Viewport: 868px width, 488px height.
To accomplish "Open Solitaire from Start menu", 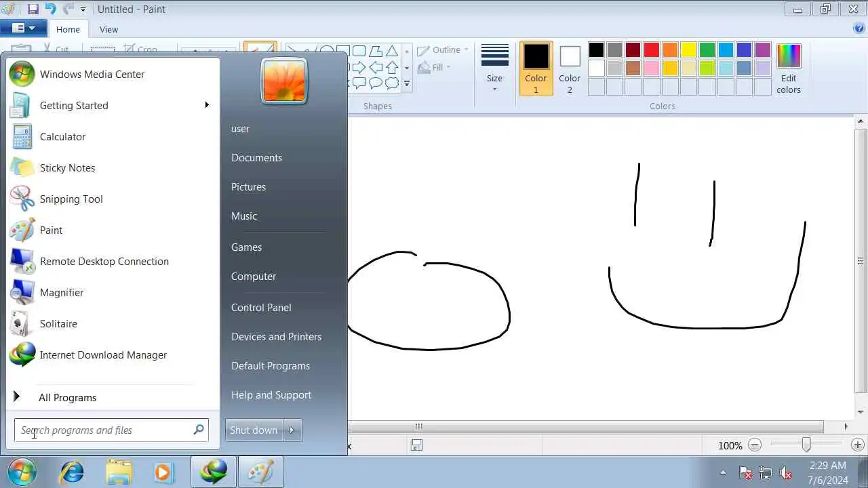I will [113, 324].
